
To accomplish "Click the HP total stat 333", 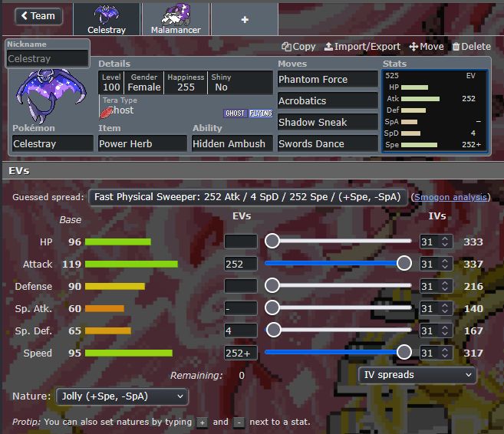I will coord(473,242).
